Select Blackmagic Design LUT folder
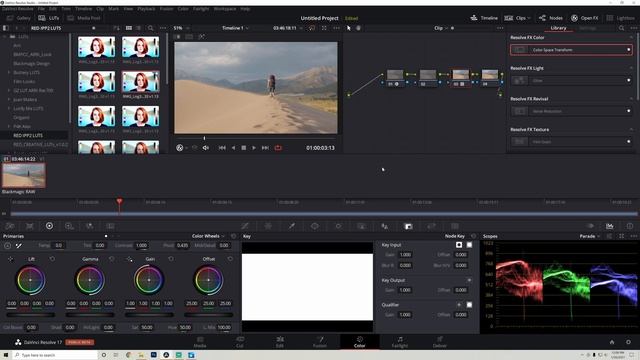Viewport: 640px width, 360px height. [32, 64]
